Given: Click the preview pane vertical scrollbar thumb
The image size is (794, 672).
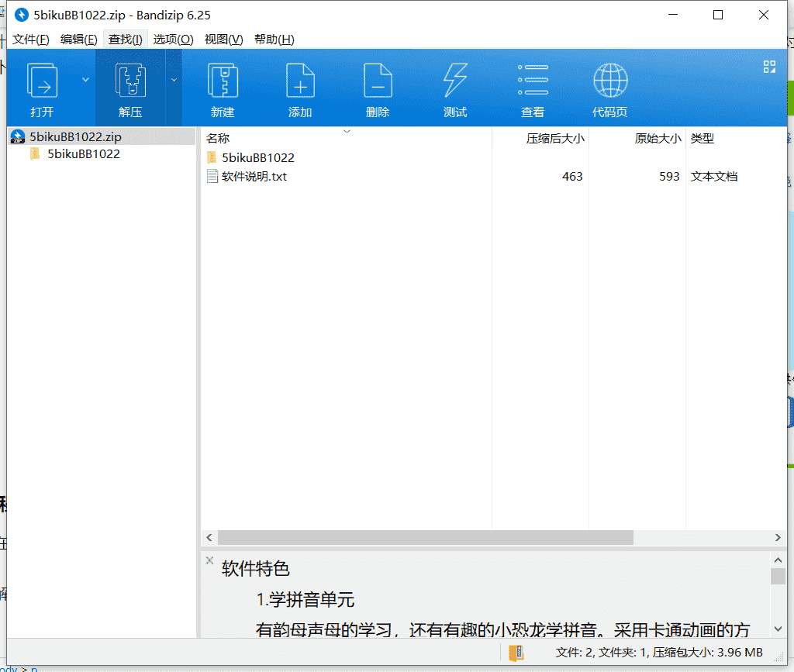Looking at the screenshot, I should pyautogui.click(x=778, y=576).
